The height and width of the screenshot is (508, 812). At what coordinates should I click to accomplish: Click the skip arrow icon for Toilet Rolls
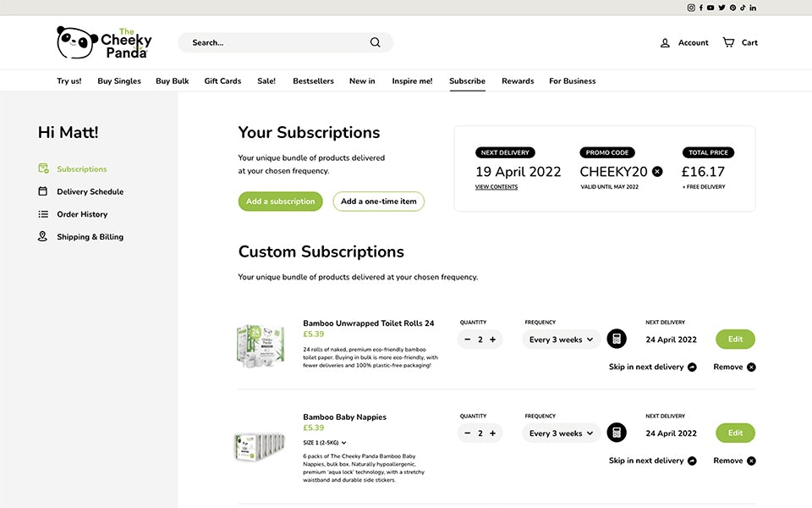click(692, 367)
